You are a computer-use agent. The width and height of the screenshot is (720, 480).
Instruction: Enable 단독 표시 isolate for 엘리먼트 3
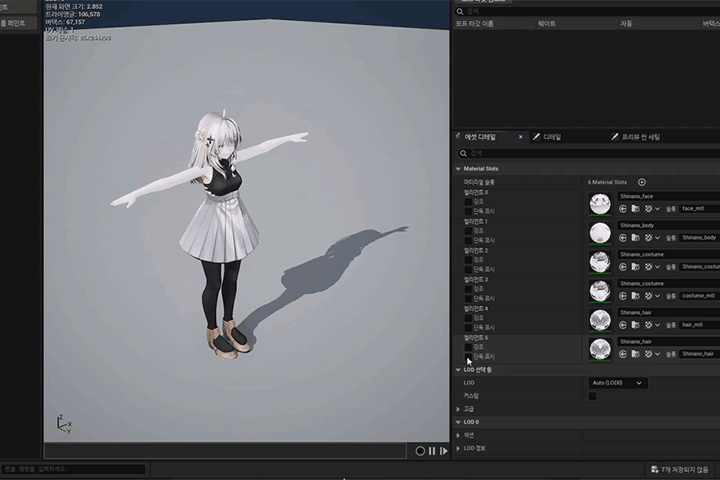click(x=468, y=299)
